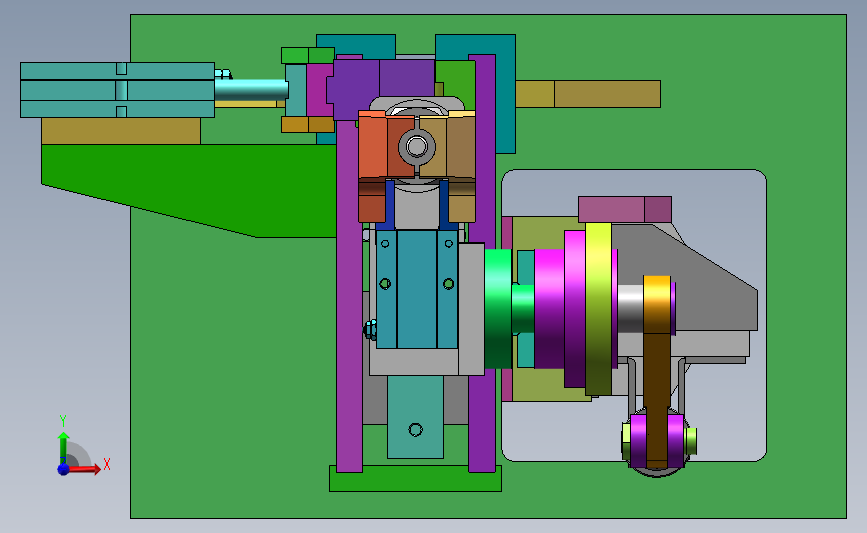Select the small green block at top left
This screenshot has height=533, width=867.
tap(308, 55)
